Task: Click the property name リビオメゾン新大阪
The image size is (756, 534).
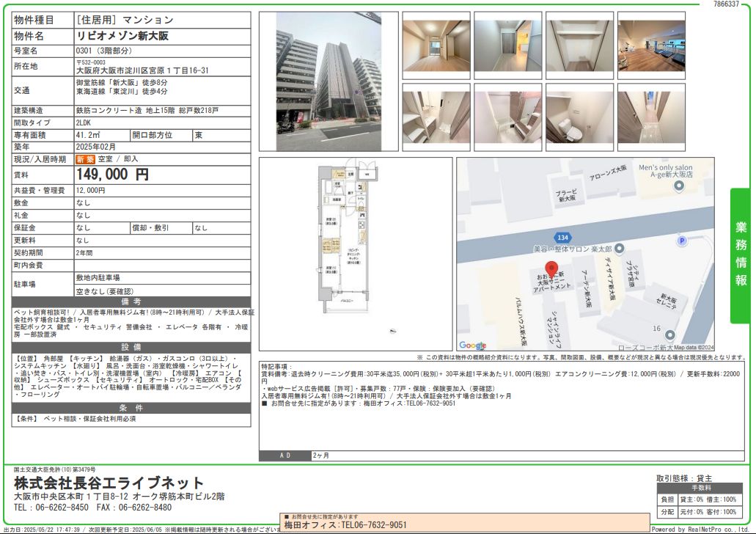Action: [x=122, y=36]
